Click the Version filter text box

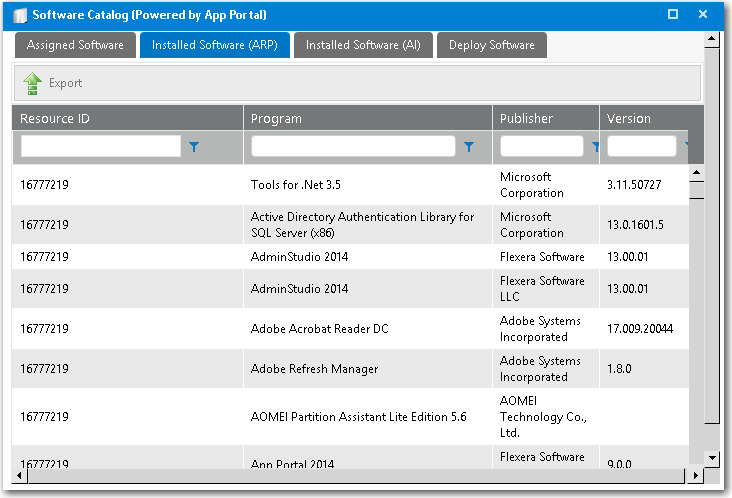641,147
